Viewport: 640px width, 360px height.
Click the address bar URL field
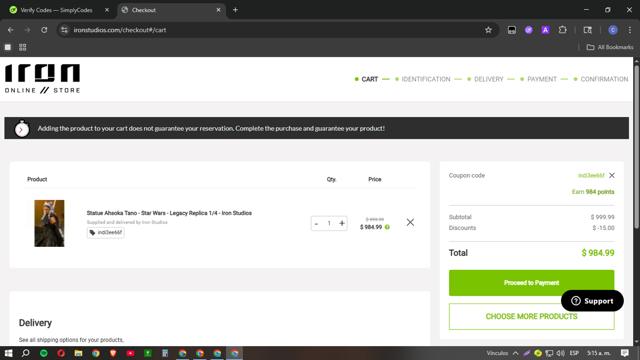tap(278, 30)
